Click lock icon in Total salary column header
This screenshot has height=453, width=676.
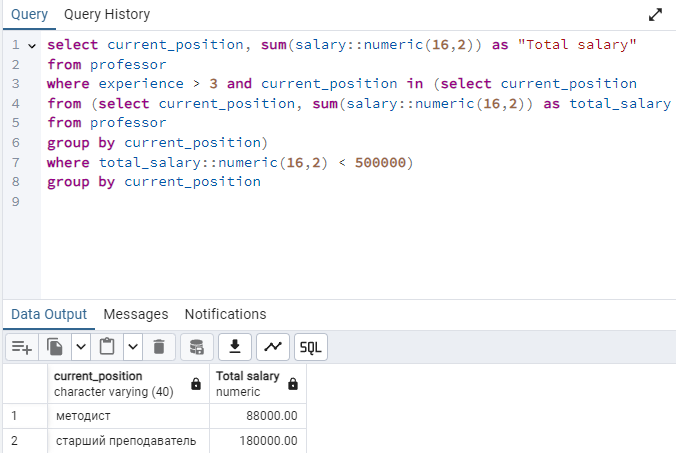click(293, 384)
